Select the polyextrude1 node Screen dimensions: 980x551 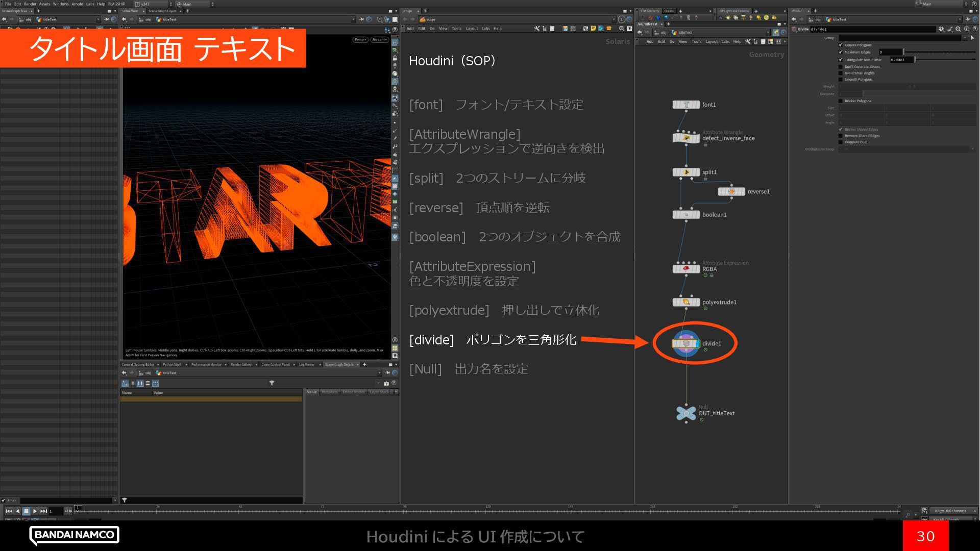(686, 302)
